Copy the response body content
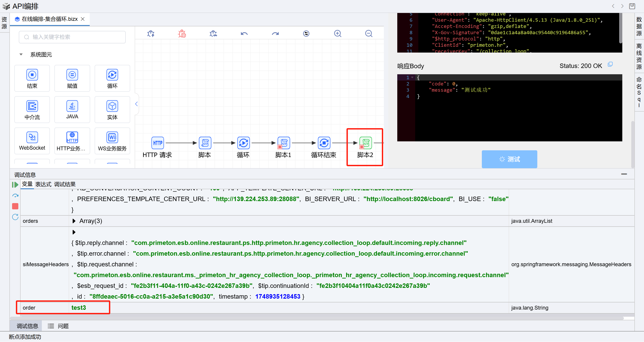Viewport: 644px width, 342px height. 610,64
